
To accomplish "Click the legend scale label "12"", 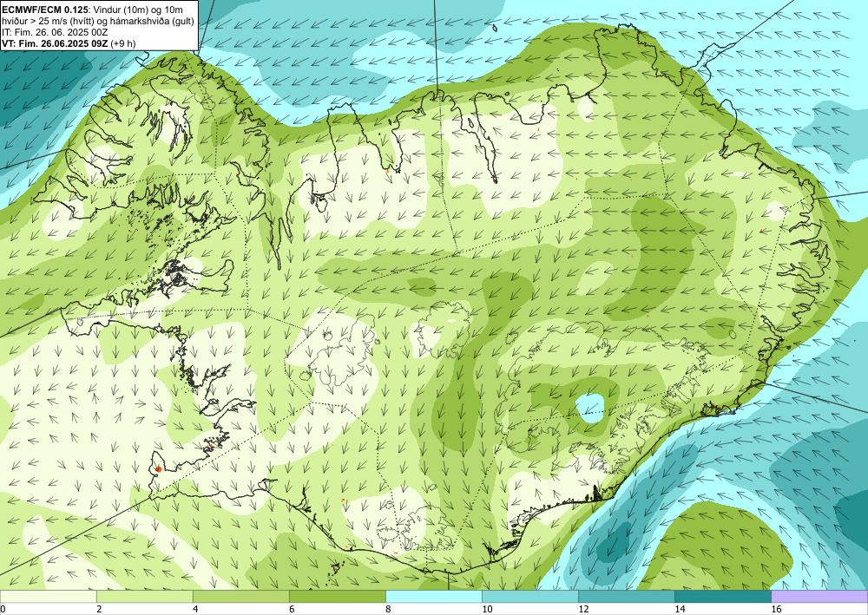I will (x=583, y=609).
